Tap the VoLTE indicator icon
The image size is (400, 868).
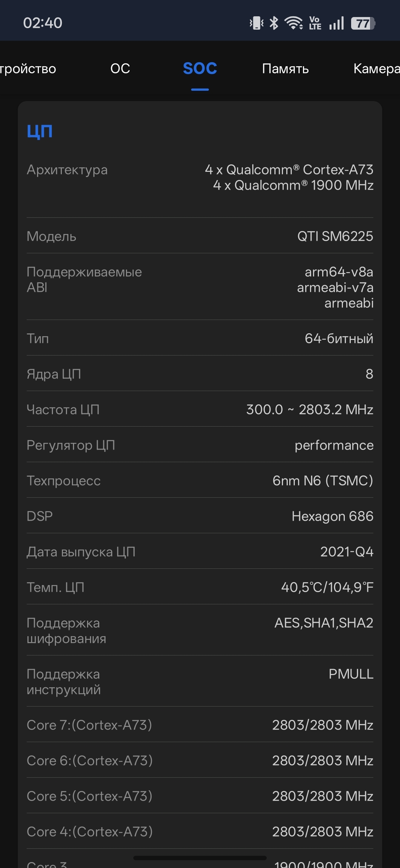click(x=315, y=23)
